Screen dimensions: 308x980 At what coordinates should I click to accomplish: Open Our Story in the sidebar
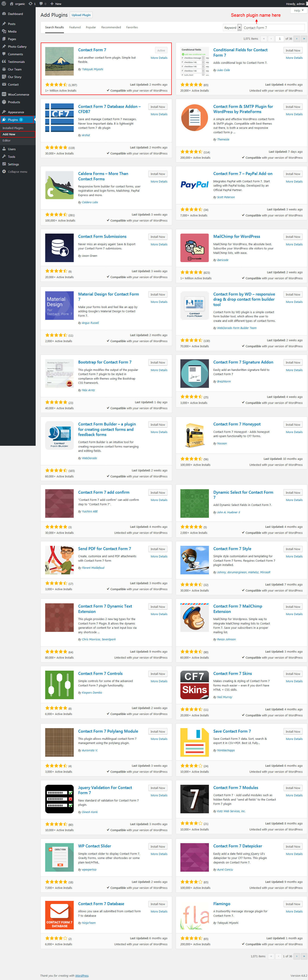click(15, 77)
